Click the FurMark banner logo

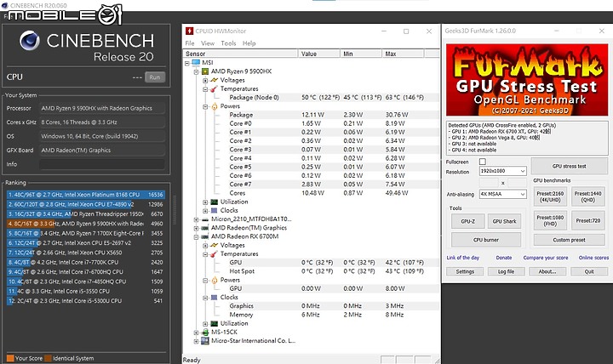pos(527,80)
